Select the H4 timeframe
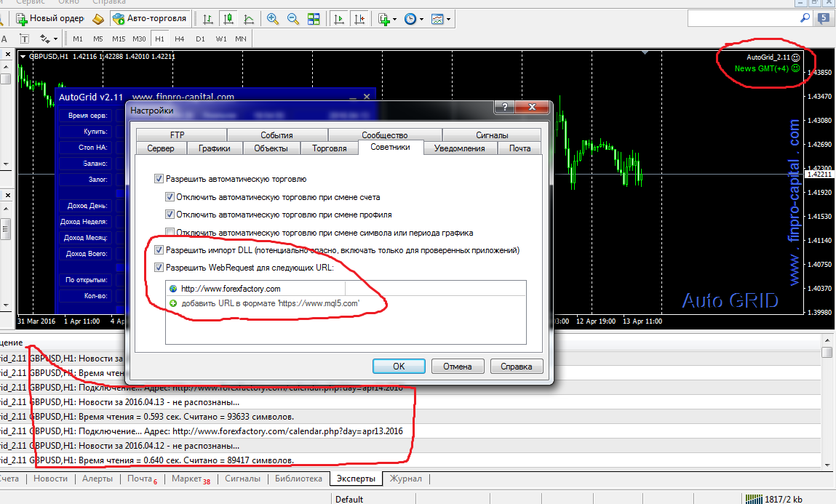Viewport: 836px width, 504px height. tap(180, 39)
